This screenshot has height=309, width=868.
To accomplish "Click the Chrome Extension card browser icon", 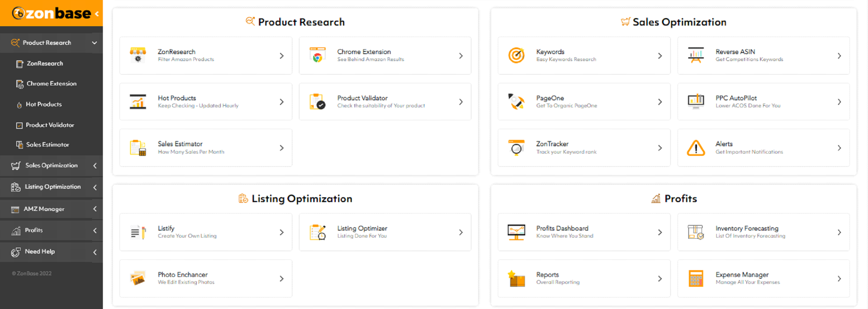I will pos(317,56).
